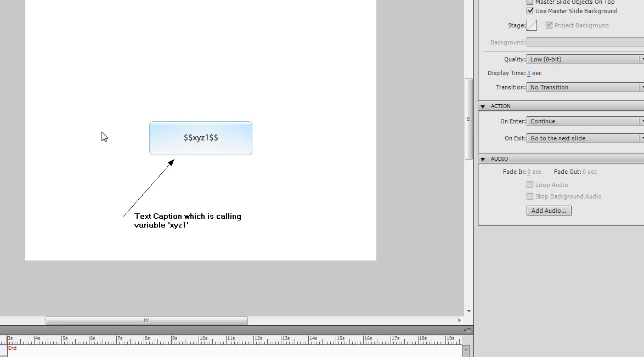The width and height of the screenshot is (644, 357).
Task: Click the 10s mark on timeline ruler
Action: click(x=203, y=338)
